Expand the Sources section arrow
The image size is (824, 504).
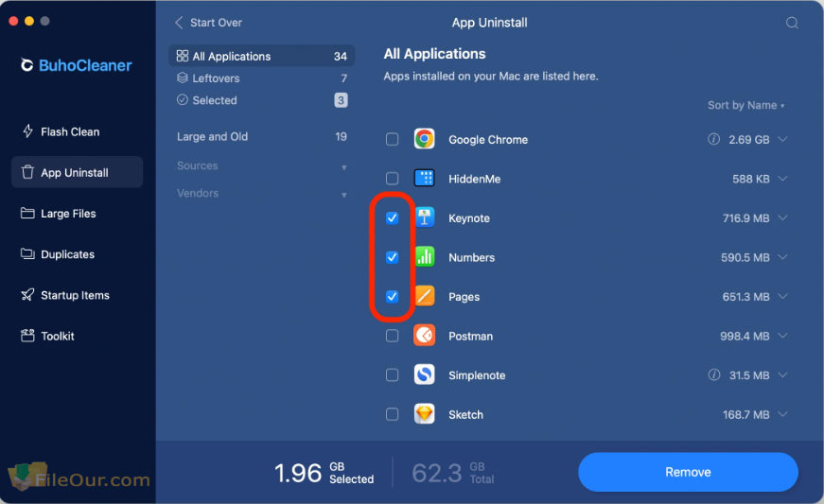click(344, 167)
